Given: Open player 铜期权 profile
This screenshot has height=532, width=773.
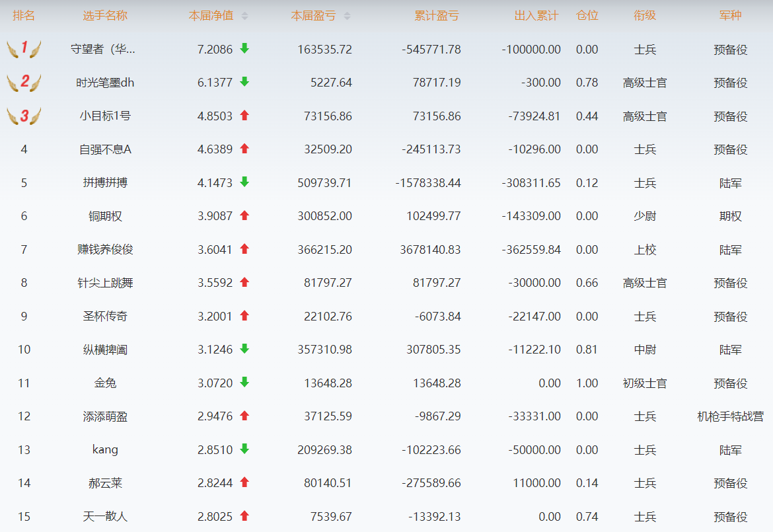Looking at the screenshot, I should pos(105,217).
